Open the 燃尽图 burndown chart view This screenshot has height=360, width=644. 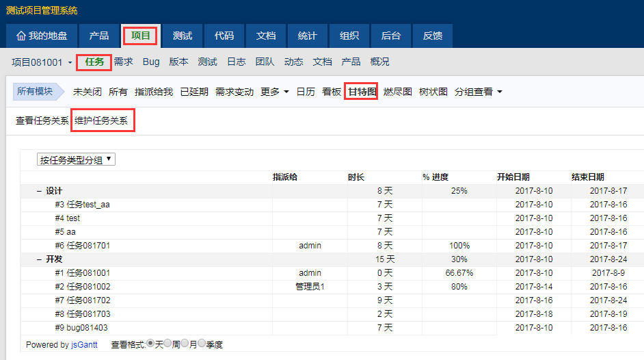pos(397,92)
